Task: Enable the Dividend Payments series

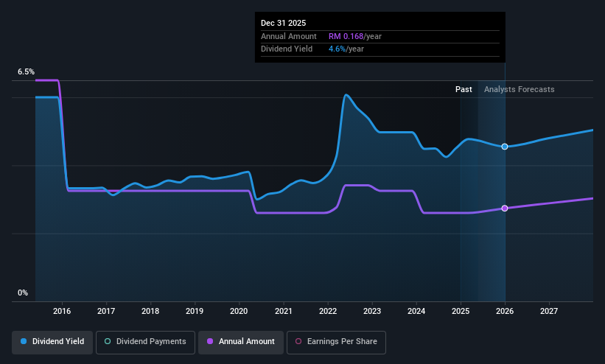Action: 145,343
